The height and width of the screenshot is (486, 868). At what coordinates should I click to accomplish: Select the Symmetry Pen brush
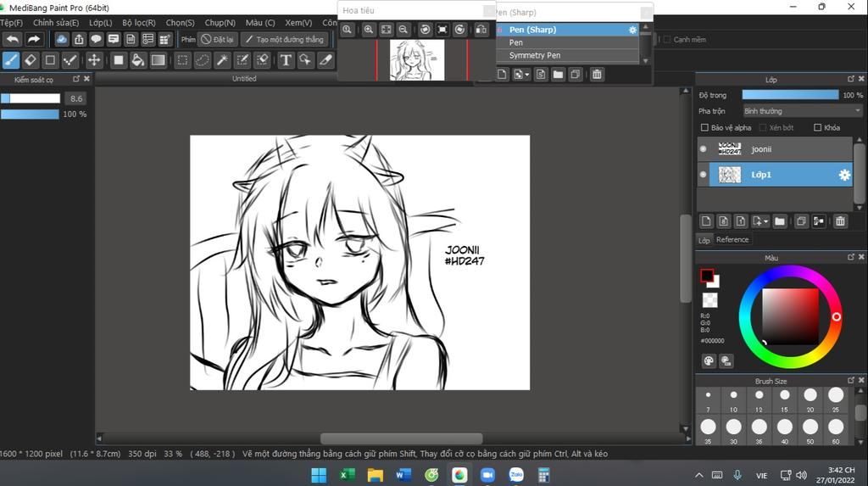point(568,55)
